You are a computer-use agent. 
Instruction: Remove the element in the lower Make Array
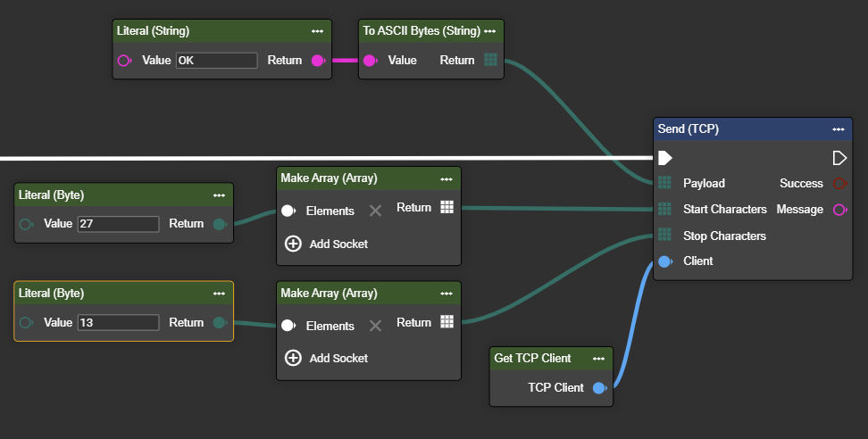375,326
